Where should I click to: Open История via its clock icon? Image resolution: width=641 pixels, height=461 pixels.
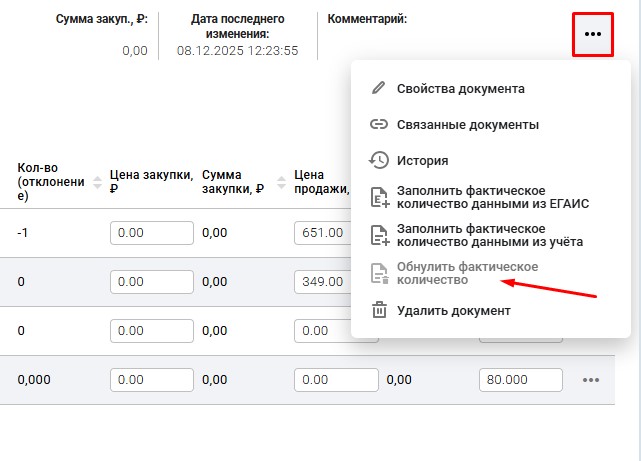(x=378, y=160)
